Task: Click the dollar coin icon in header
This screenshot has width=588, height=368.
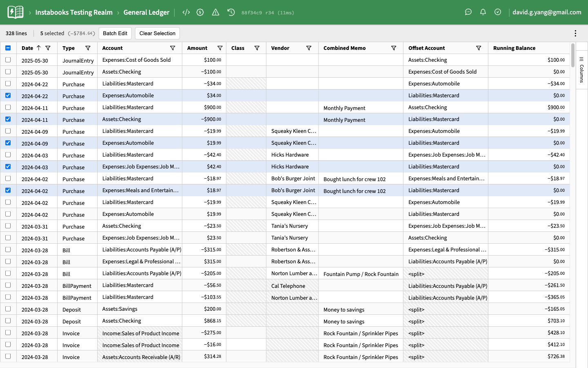Action: point(200,12)
